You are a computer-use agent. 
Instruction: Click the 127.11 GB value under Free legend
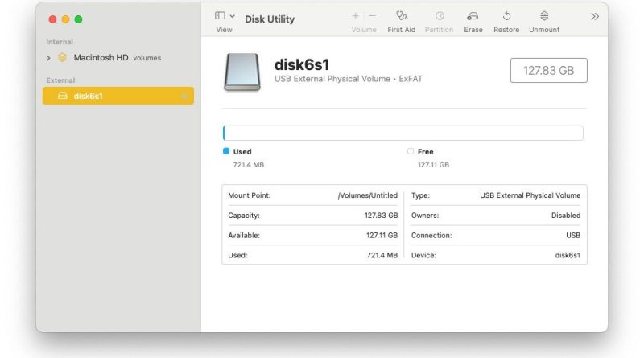pos(433,165)
